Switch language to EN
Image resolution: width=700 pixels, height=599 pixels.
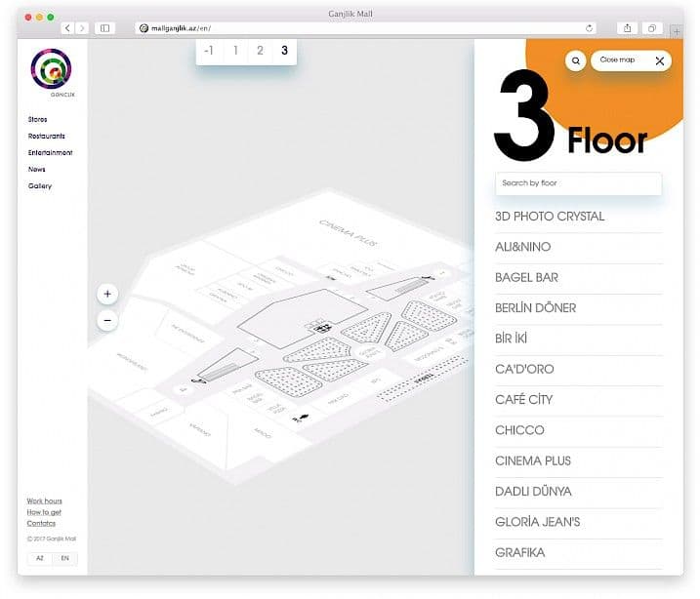pyautogui.click(x=64, y=558)
